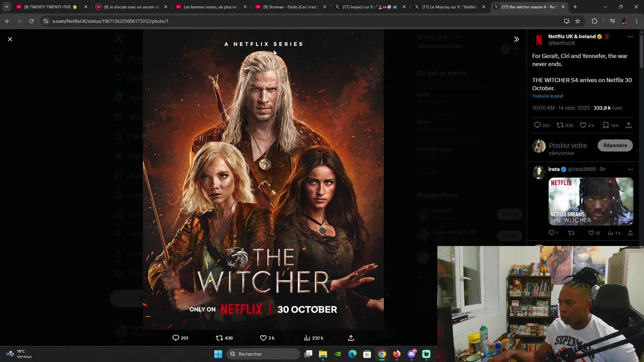Switch to Impact sur X tab
Screen dimensions: 644x362
(370, 7)
